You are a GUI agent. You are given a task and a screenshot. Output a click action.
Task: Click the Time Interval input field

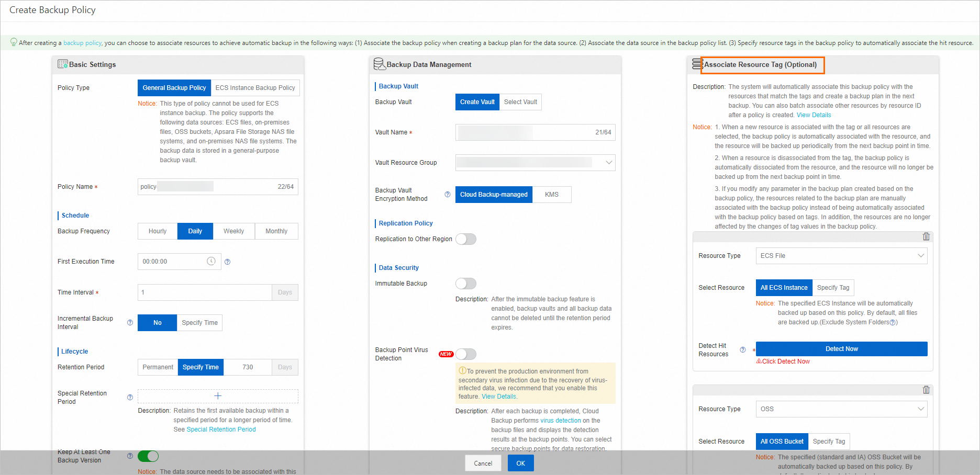[205, 292]
